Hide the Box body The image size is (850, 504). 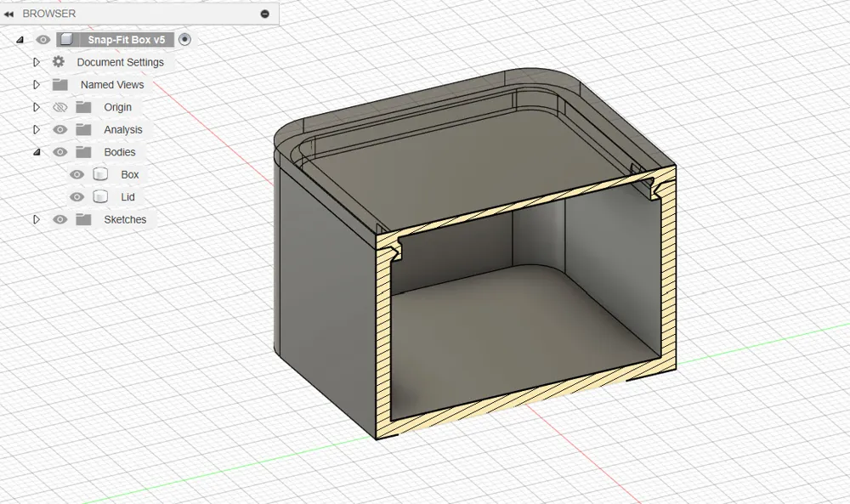coord(76,174)
